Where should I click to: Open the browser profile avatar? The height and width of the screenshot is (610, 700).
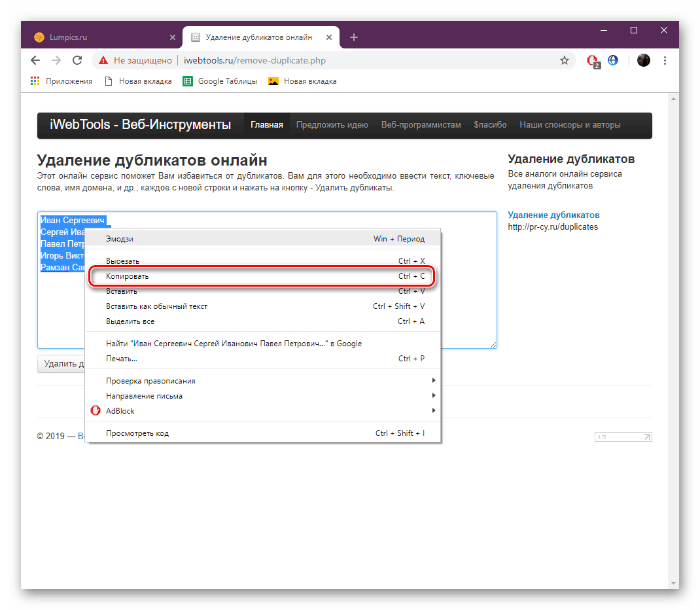643,60
